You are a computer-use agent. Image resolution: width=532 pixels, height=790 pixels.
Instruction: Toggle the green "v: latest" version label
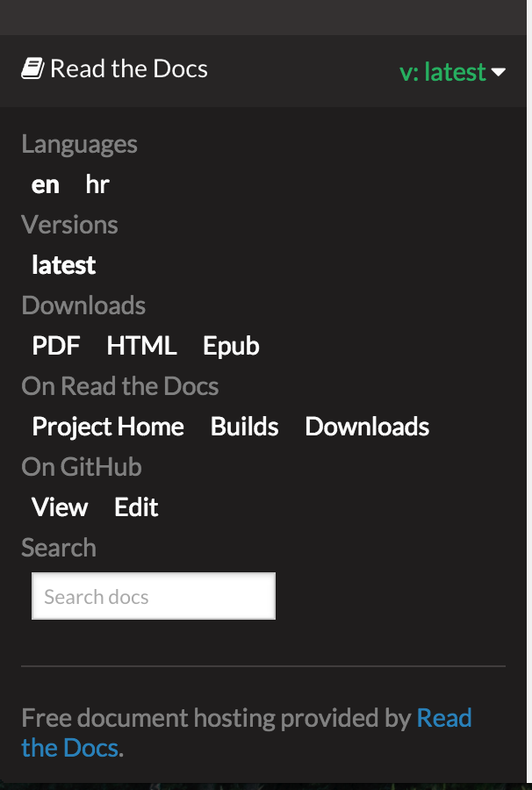pyautogui.click(x=442, y=72)
